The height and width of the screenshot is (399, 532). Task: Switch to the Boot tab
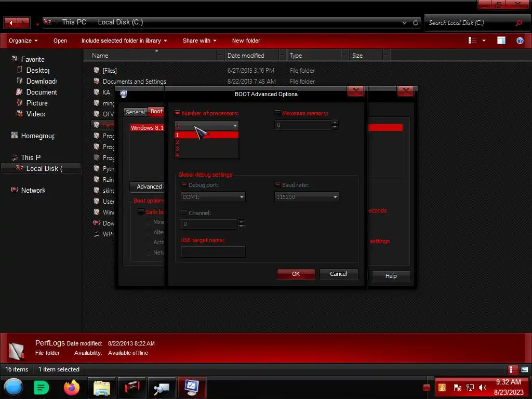(x=156, y=111)
